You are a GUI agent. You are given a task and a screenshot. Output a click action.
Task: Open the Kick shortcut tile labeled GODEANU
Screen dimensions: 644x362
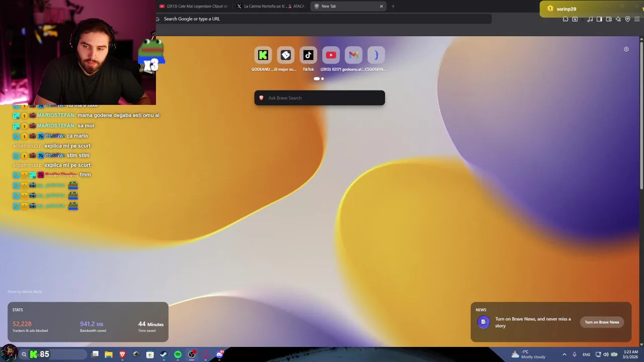(263, 55)
